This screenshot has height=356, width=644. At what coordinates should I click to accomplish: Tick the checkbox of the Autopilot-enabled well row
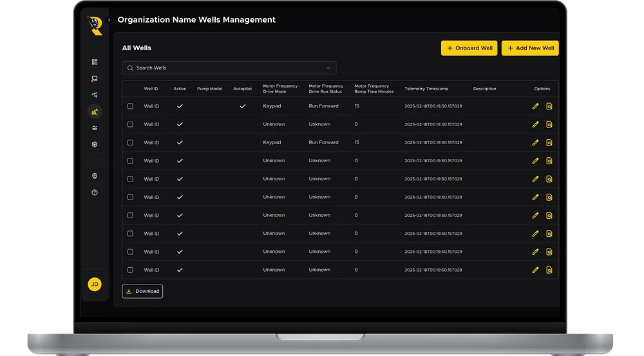(x=130, y=106)
